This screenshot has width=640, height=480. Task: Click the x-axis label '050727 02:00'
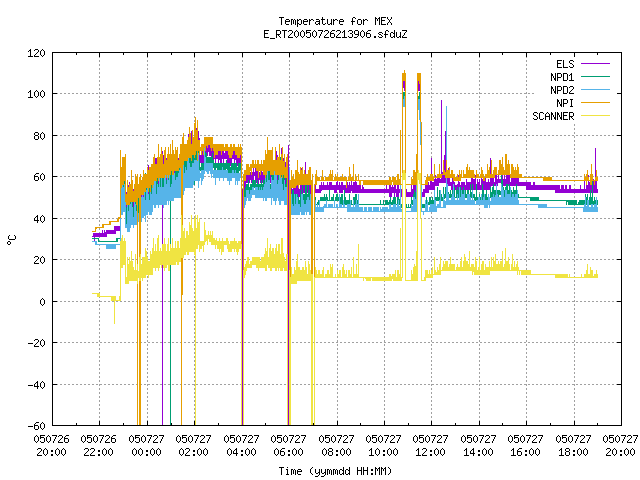[x=193, y=446]
